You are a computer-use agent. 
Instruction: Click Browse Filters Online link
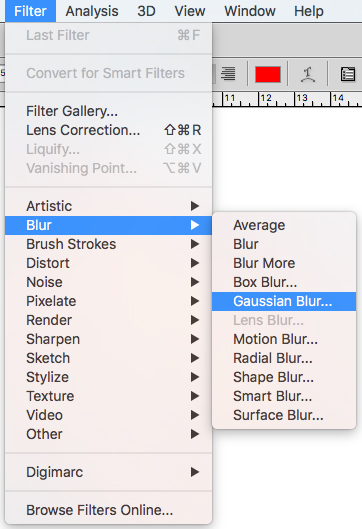[x=100, y=510]
